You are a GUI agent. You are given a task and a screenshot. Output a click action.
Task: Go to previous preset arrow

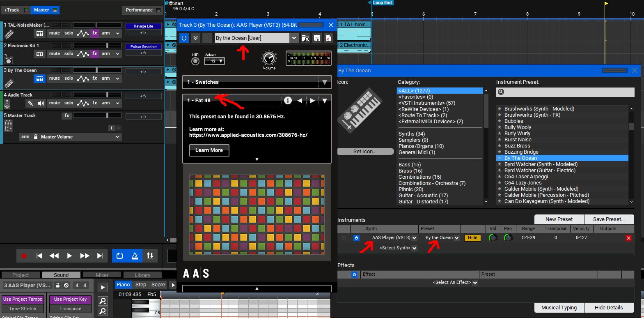[x=300, y=101]
